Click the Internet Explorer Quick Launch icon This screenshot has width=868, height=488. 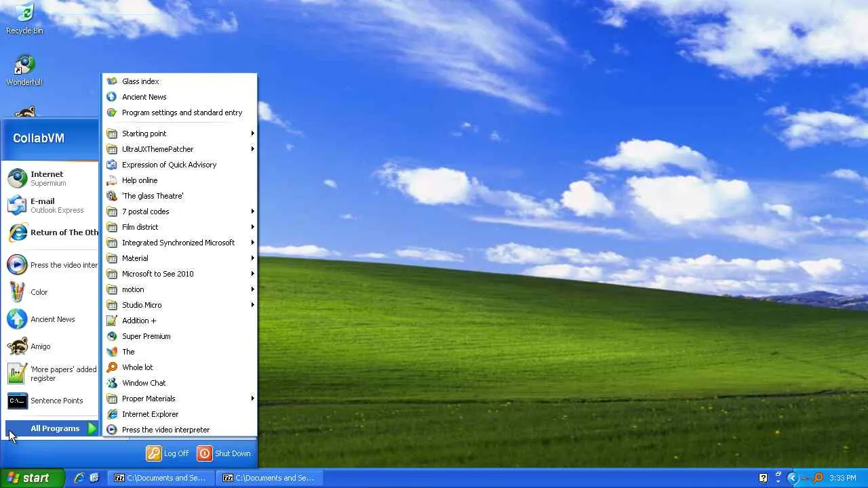pos(79,478)
